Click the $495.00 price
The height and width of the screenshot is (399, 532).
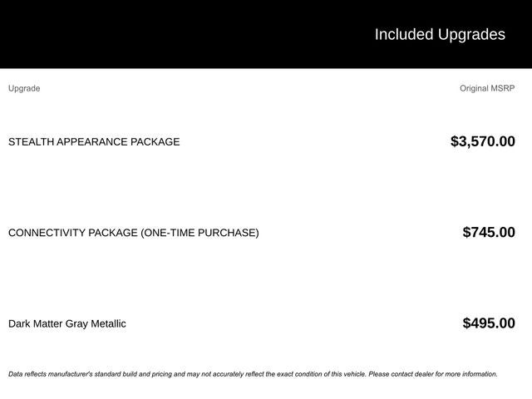click(x=489, y=323)
